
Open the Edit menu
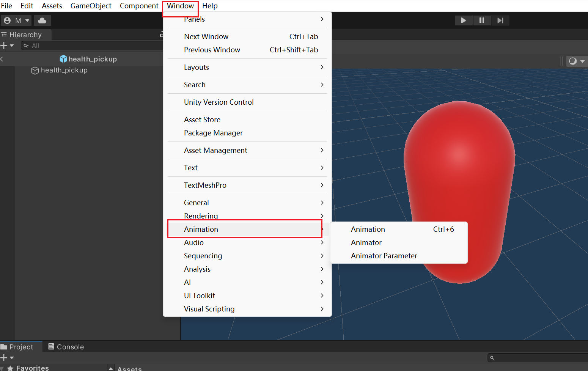tap(27, 6)
